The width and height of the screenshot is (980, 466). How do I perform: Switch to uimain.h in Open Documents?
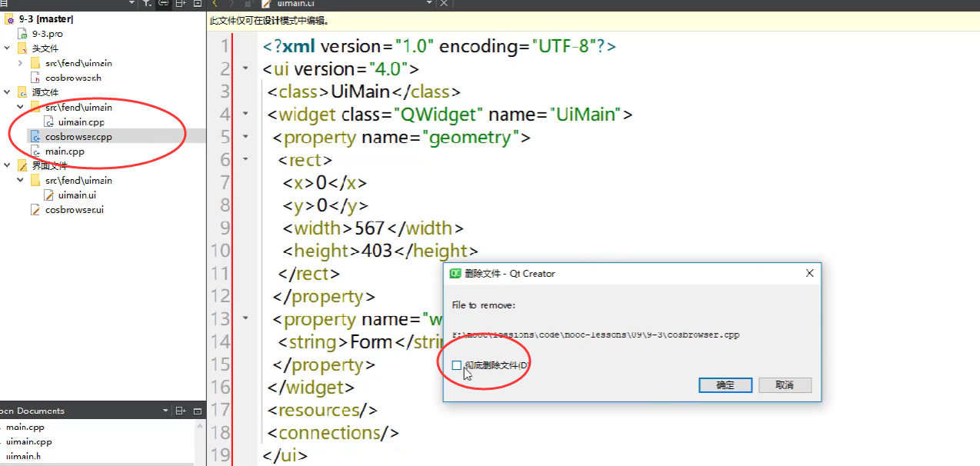[24, 456]
